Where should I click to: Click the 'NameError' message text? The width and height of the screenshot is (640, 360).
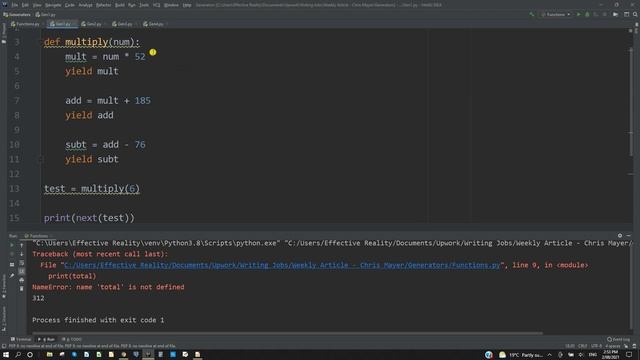[x=108, y=287]
